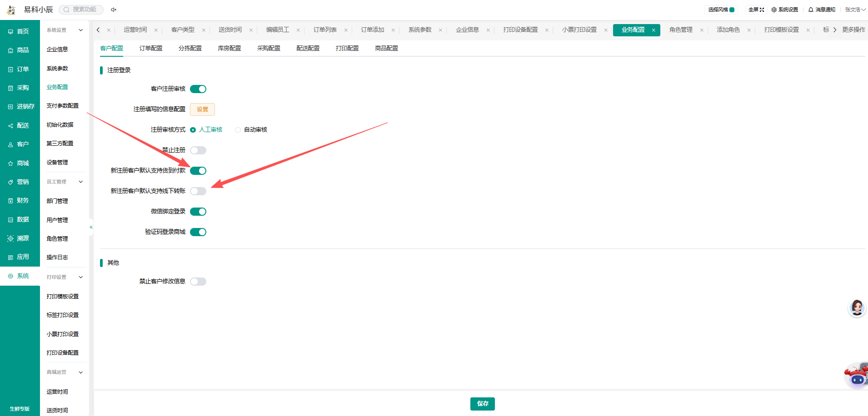
Task: Click the 商城 mall star icon
Action: (10, 163)
